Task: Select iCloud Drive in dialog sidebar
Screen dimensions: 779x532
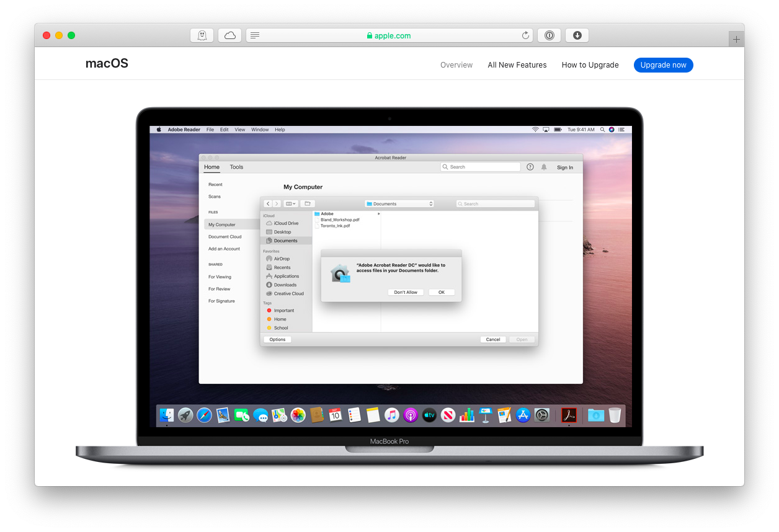Action: point(286,223)
